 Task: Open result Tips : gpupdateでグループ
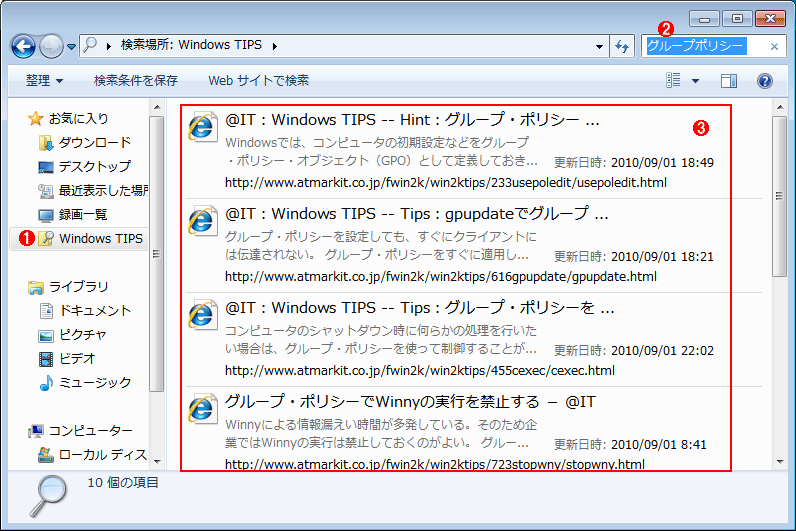coord(417,214)
